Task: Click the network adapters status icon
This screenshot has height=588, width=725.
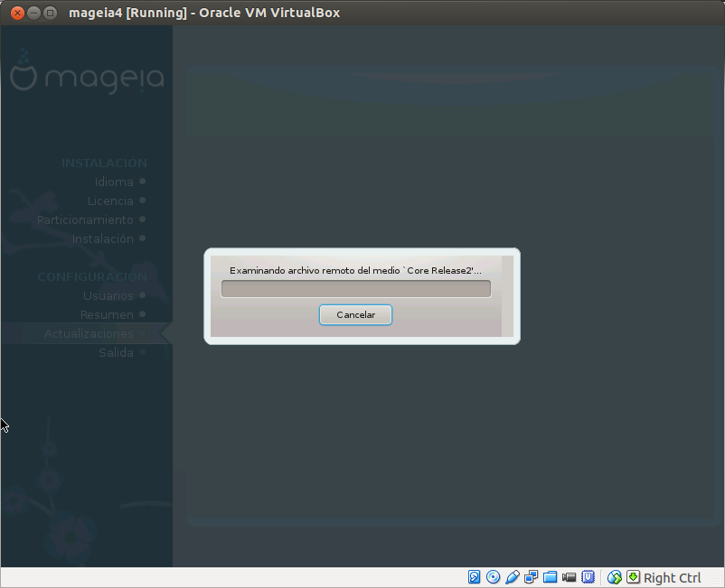Action: (531, 576)
